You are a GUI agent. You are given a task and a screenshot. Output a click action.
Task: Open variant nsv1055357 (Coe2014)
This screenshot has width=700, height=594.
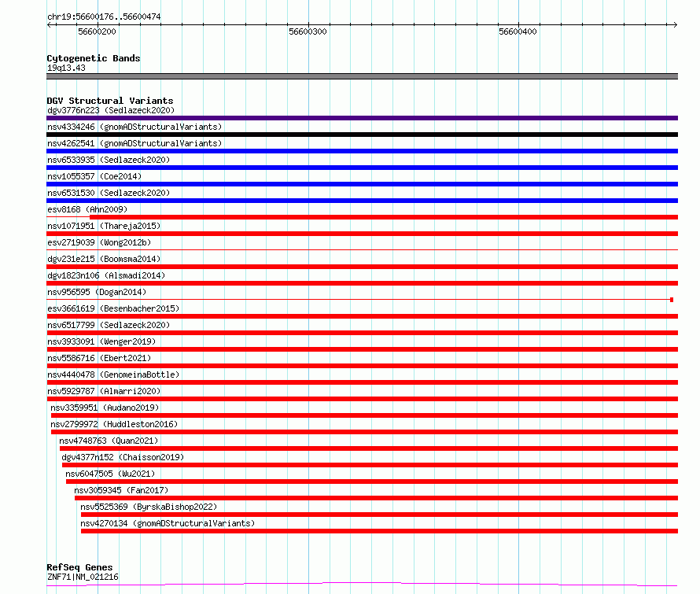pyautogui.click(x=94, y=176)
